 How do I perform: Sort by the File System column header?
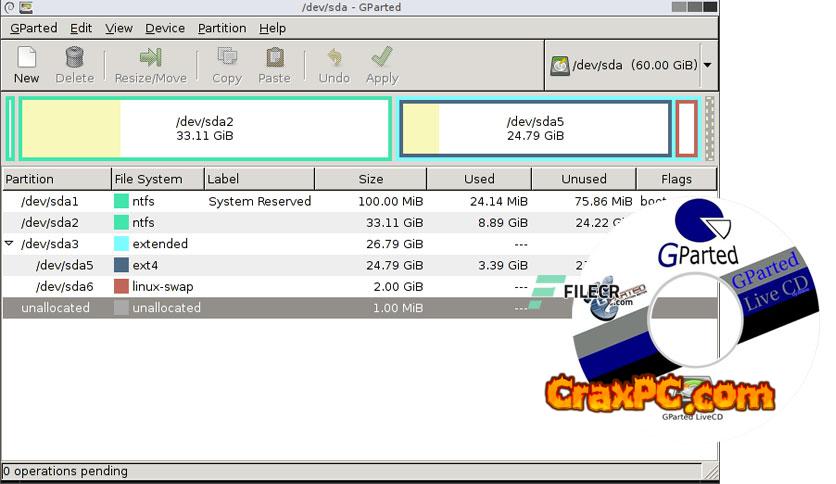[x=158, y=179]
